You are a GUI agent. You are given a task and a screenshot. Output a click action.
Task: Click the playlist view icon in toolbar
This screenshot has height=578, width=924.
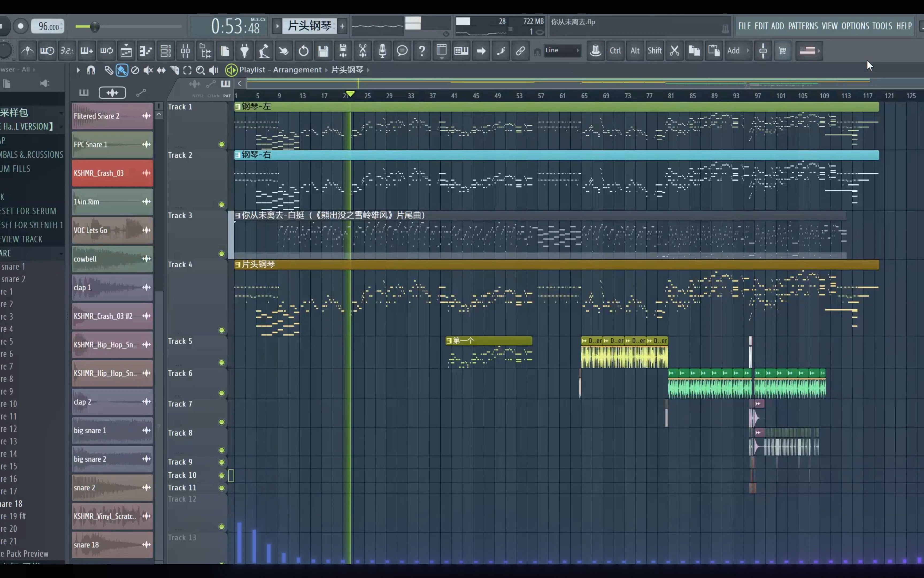(x=126, y=51)
